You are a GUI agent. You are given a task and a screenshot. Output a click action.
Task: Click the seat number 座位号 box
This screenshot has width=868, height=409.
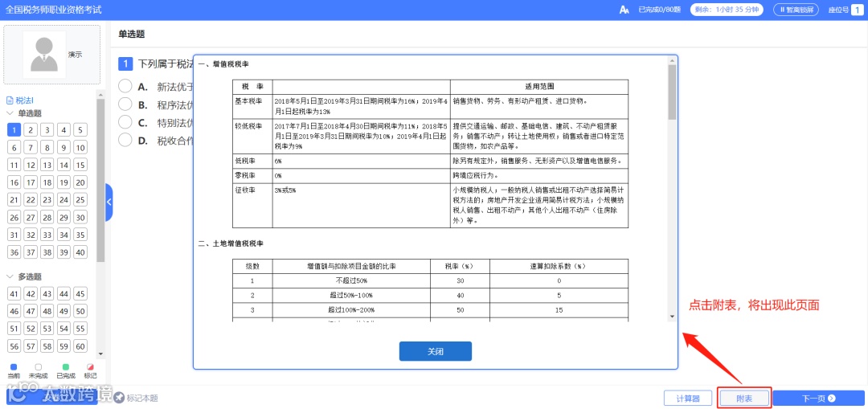(857, 10)
